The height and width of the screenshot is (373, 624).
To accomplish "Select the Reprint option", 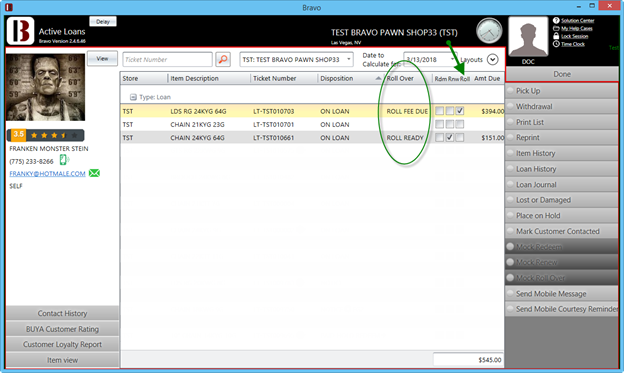I will tap(562, 137).
